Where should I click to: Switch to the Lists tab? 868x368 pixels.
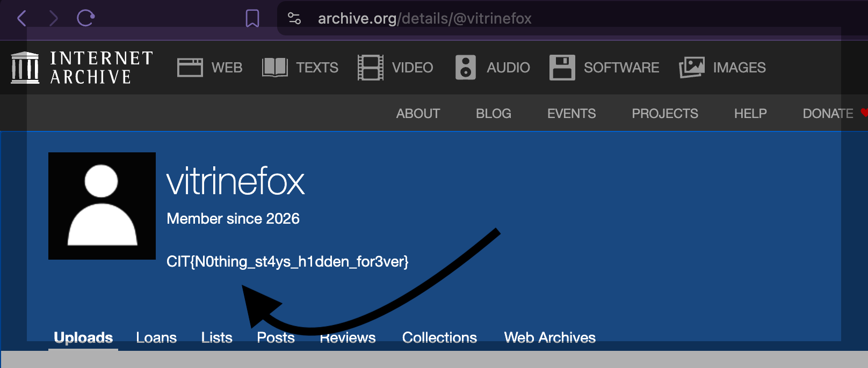click(x=216, y=337)
